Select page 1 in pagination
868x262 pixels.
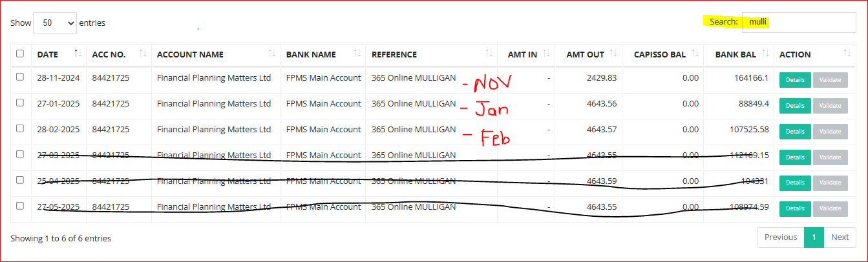[x=814, y=237]
